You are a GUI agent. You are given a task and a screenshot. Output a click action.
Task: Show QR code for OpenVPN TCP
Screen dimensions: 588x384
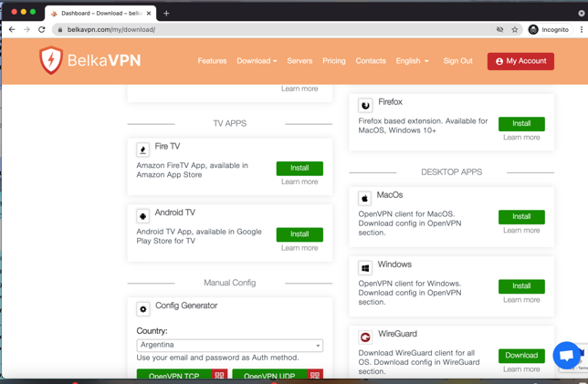[219, 374]
